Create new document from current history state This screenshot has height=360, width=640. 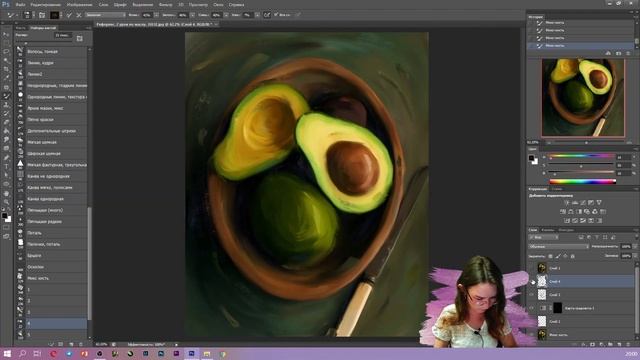(x=608, y=53)
